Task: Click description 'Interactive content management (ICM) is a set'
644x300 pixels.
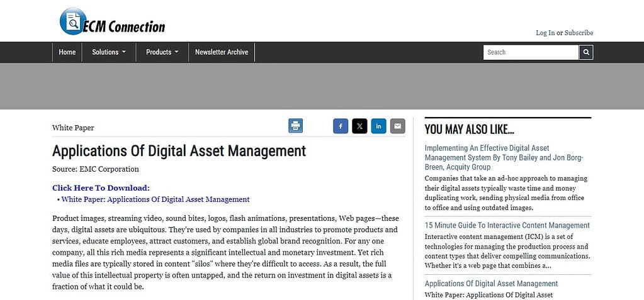Action: [507, 251]
